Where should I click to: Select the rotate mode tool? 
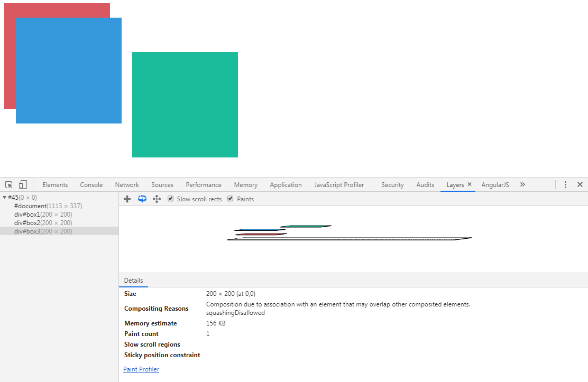pyautogui.click(x=142, y=199)
